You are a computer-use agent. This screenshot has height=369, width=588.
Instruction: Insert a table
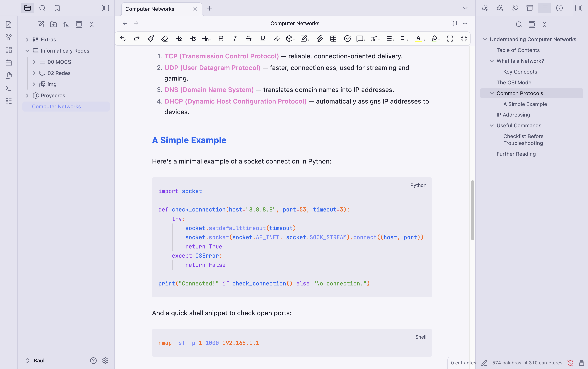[x=333, y=39]
